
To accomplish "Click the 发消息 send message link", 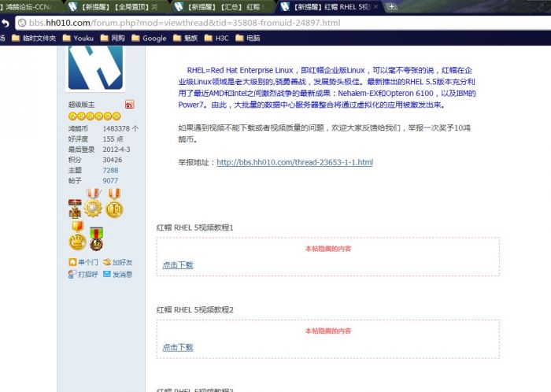I will 118,275.
